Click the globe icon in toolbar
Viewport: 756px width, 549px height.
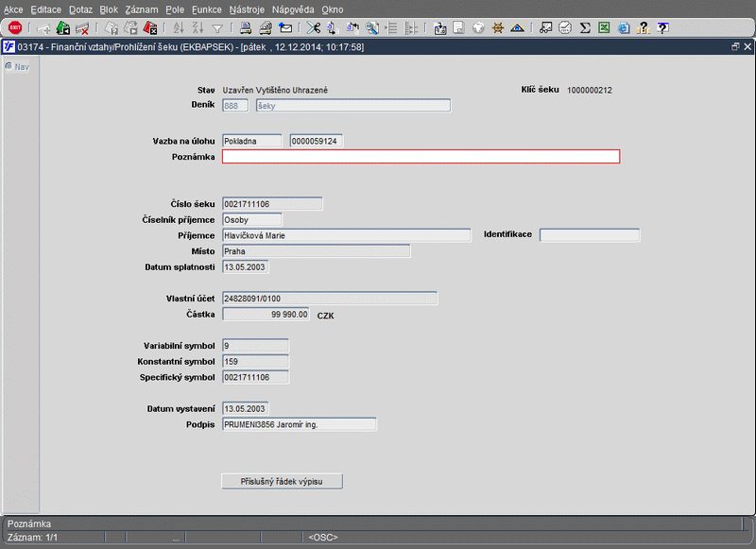(x=478, y=28)
